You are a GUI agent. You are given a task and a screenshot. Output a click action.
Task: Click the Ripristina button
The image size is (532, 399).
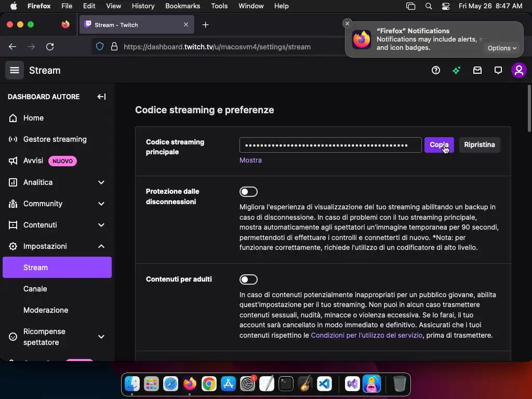point(480,145)
